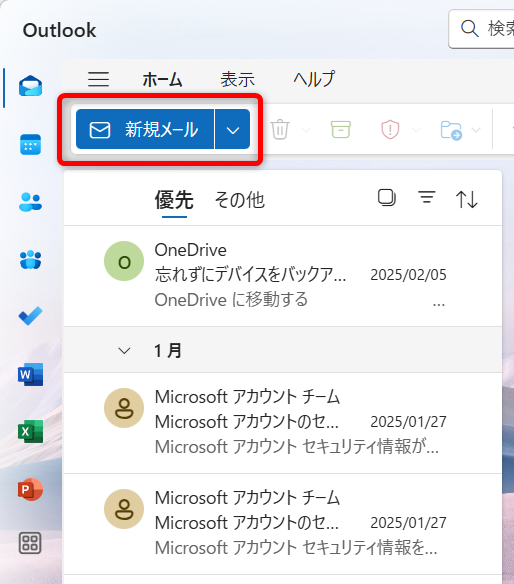Open the Move to dropdown arrow
This screenshot has height=584, width=514.
[x=476, y=130]
